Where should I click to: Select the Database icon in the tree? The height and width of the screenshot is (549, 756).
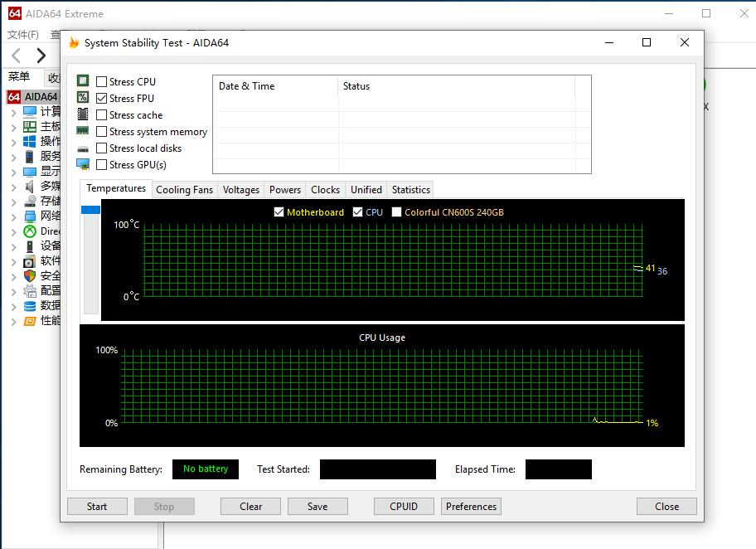point(30,306)
